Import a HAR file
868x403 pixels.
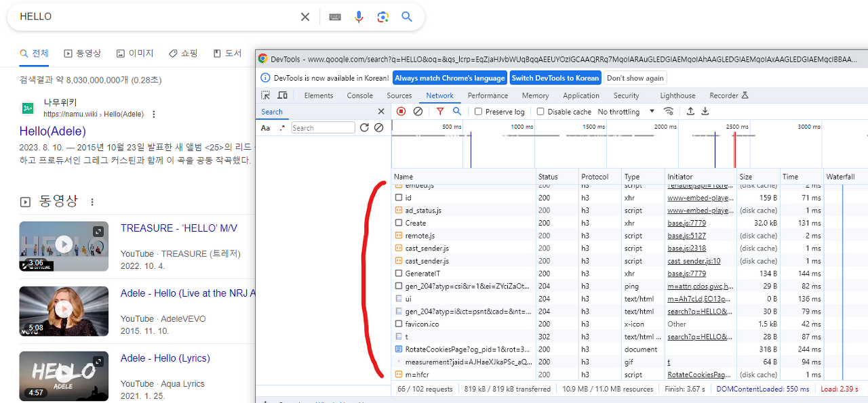pos(690,111)
